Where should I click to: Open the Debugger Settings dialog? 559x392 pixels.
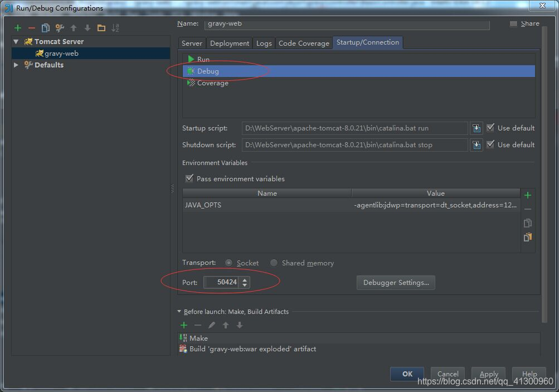point(396,283)
